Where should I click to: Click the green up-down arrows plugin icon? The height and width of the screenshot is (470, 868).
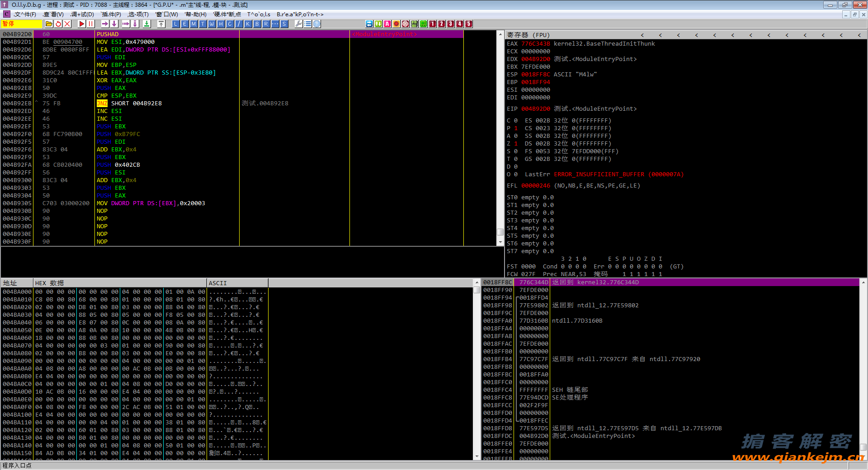point(378,24)
